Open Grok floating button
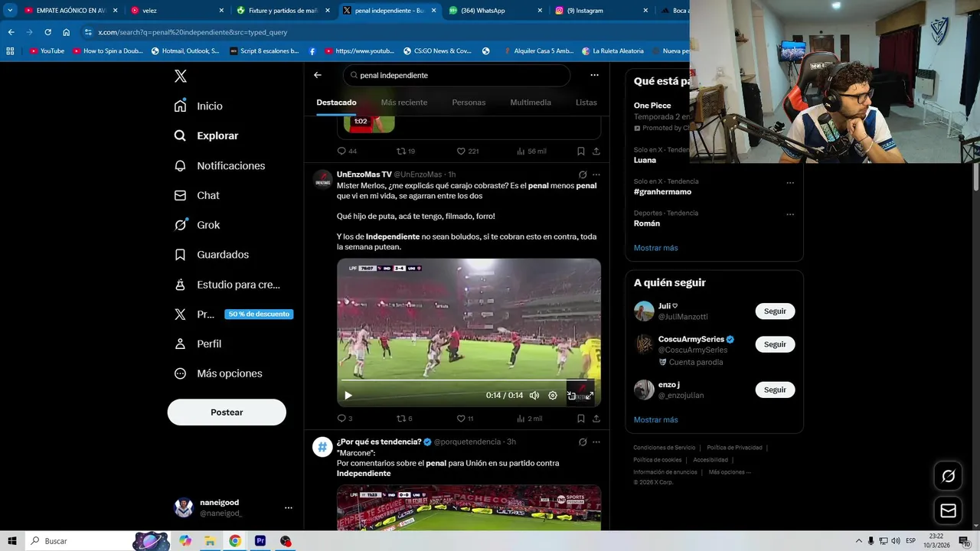980x551 pixels. (x=948, y=477)
